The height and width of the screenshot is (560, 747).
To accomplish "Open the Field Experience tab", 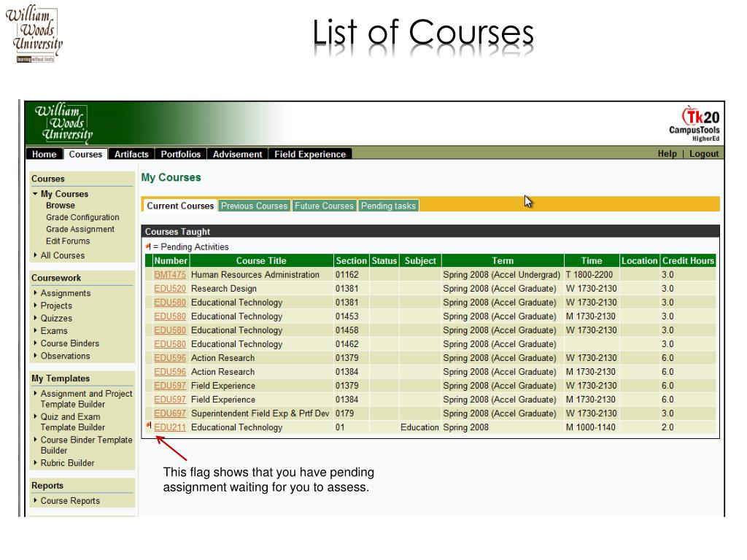I will (x=309, y=154).
